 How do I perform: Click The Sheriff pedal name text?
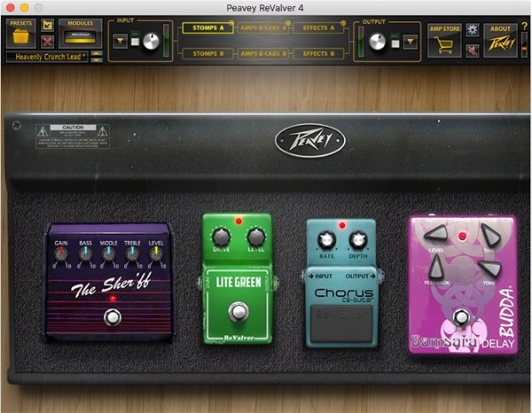pos(111,285)
